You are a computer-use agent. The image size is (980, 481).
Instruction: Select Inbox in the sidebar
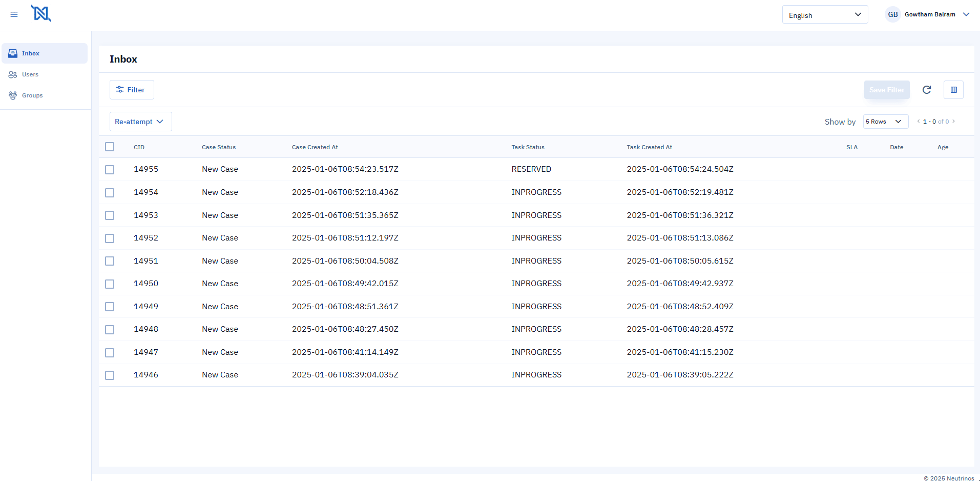31,53
